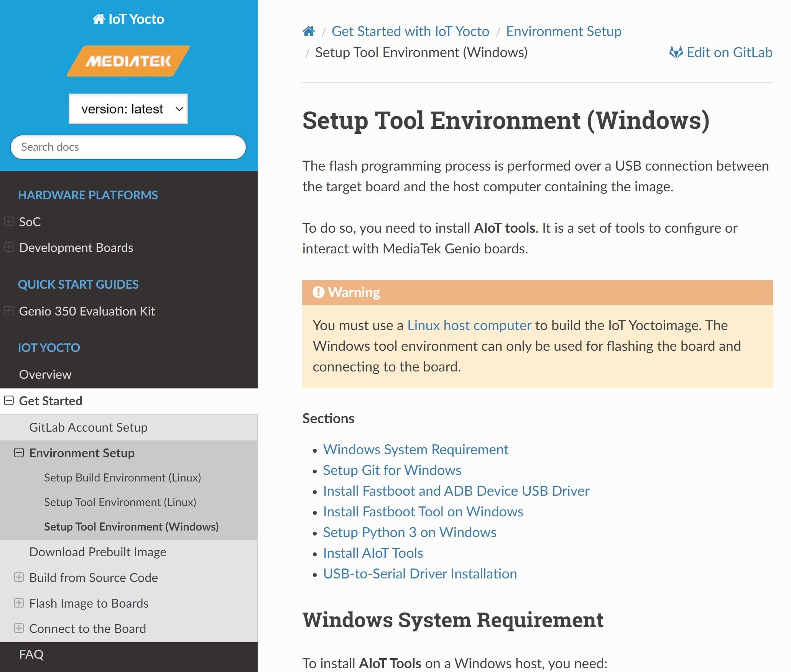791x672 pixels.
Task: Click the GitLab fox icon
Action: click(676, 52)
